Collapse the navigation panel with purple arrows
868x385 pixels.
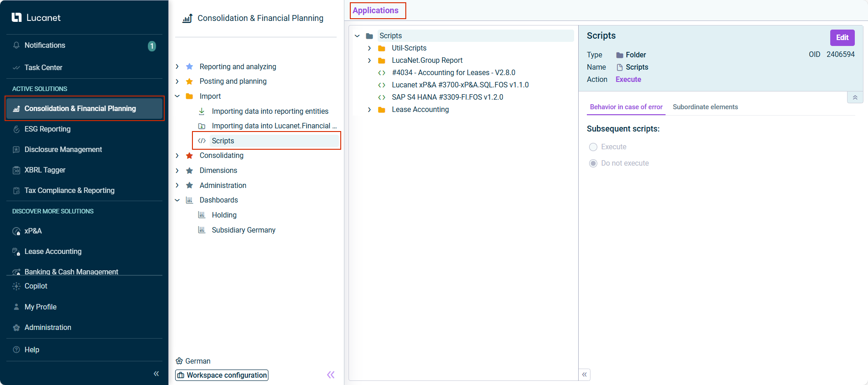coord(331,375)
